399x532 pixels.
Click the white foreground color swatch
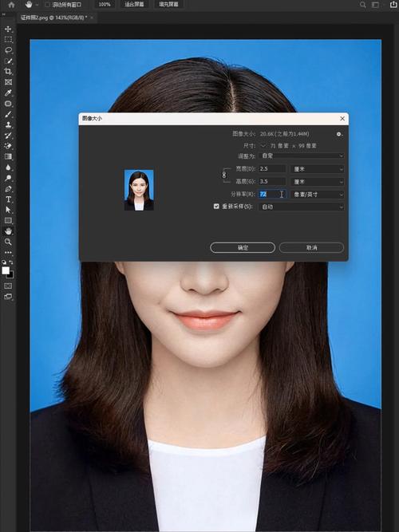point(6,270)
